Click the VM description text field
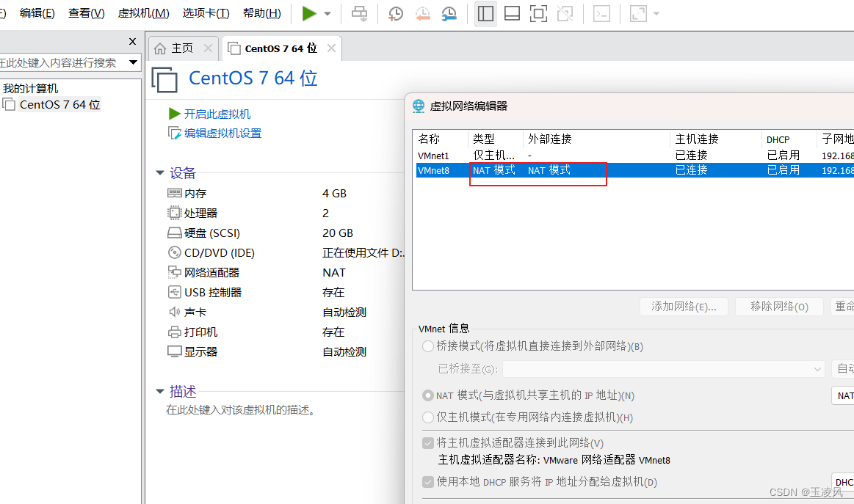854x504 pixels. [241, 410]
